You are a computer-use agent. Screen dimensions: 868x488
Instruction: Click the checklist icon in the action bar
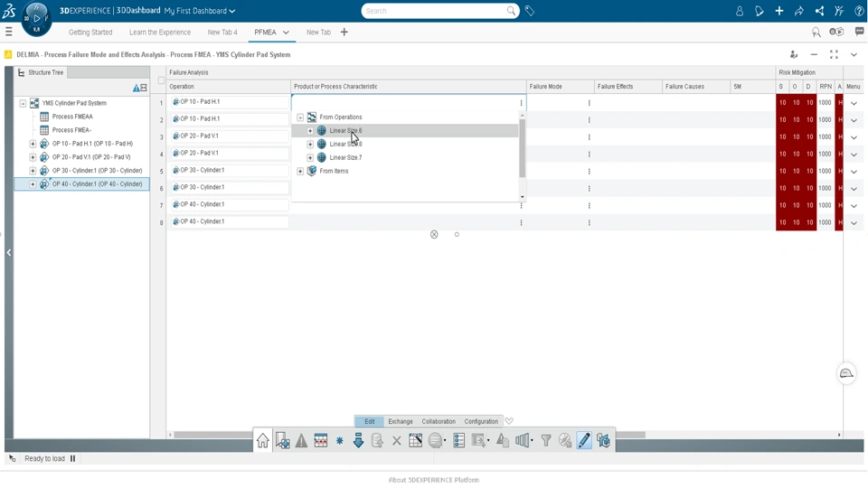point(459,440)
